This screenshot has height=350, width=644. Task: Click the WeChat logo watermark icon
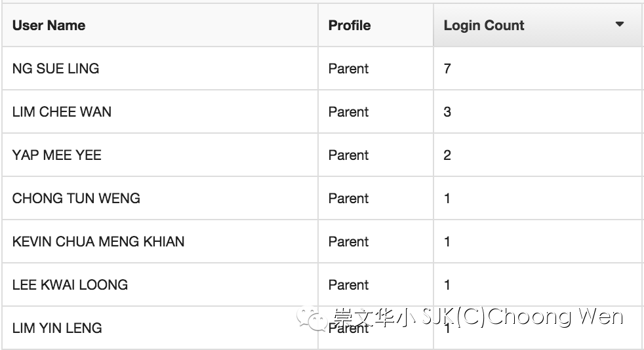[313, 319]
